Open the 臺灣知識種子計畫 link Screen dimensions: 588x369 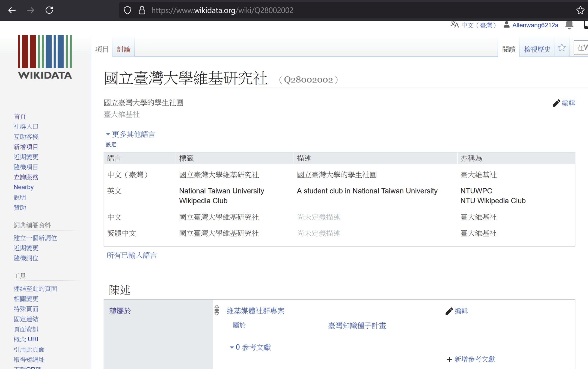(357, 326)
